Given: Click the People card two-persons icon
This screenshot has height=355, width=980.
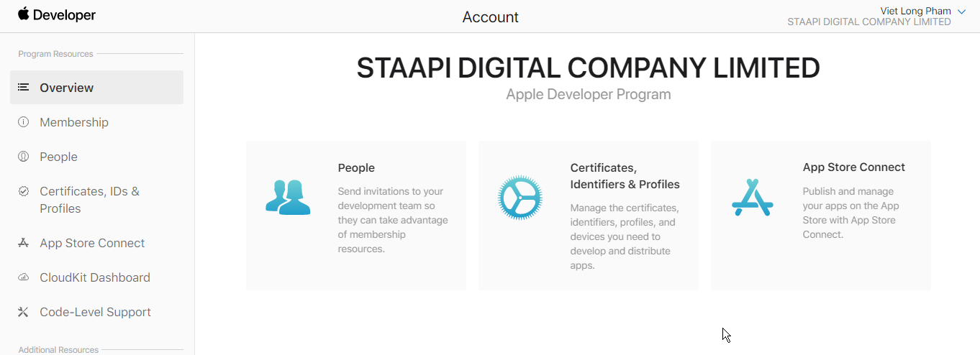Looking at the screenshot, I should [288, 198].
